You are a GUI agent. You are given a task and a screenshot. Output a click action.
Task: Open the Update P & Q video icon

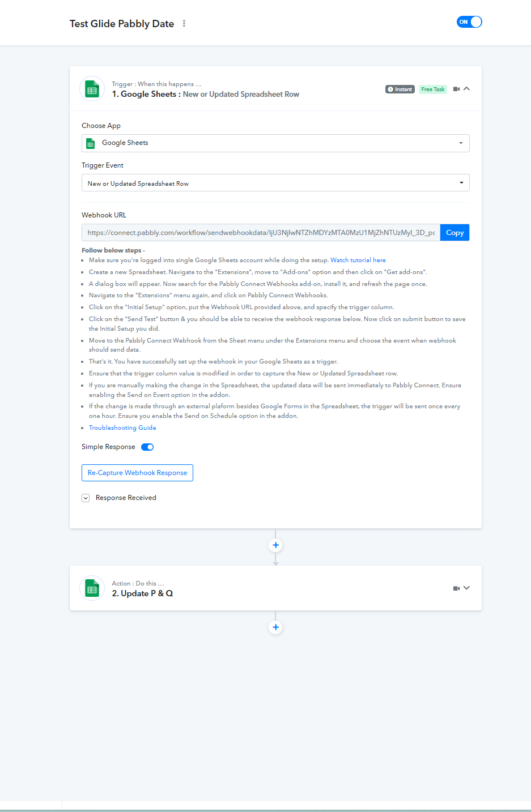point(456,588)
